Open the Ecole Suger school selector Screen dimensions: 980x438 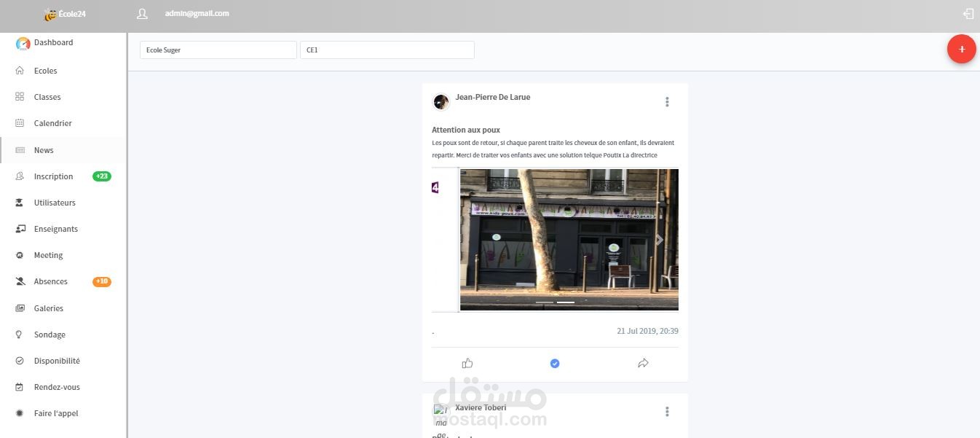pyautogui.click(x=218, y=50)
